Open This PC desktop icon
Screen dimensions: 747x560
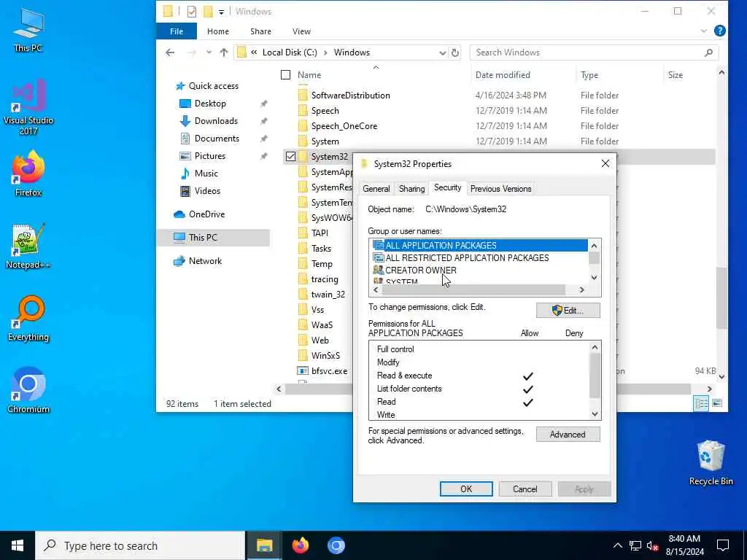click(x=28, y=29)
